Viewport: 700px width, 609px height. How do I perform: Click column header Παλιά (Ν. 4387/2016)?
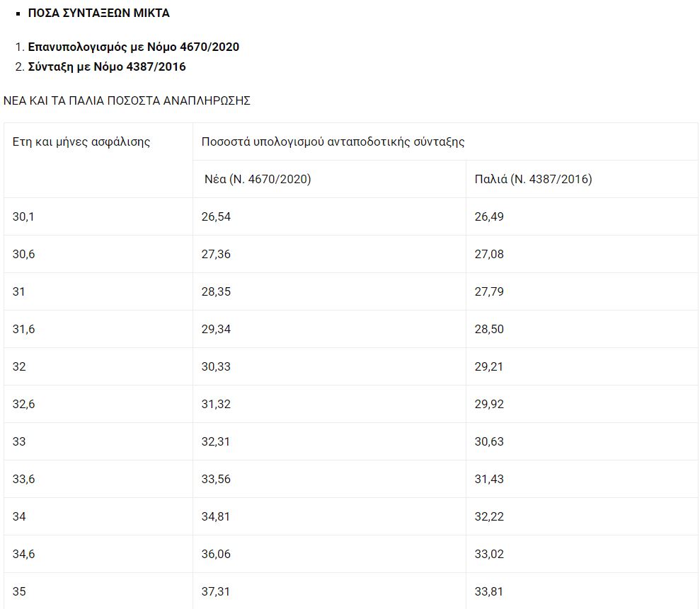(x=582, y=179)
